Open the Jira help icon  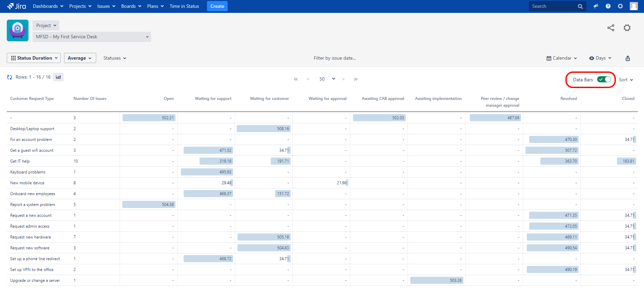tap(608, 6)
